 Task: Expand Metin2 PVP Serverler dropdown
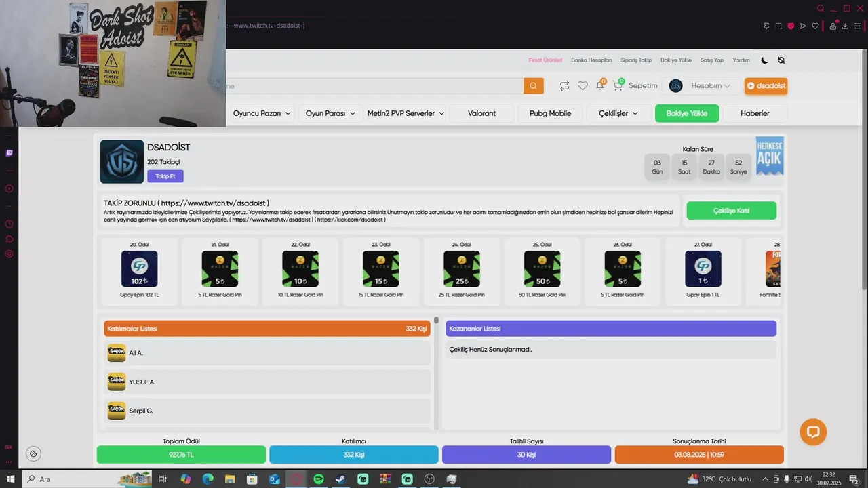tap(406, 113)
